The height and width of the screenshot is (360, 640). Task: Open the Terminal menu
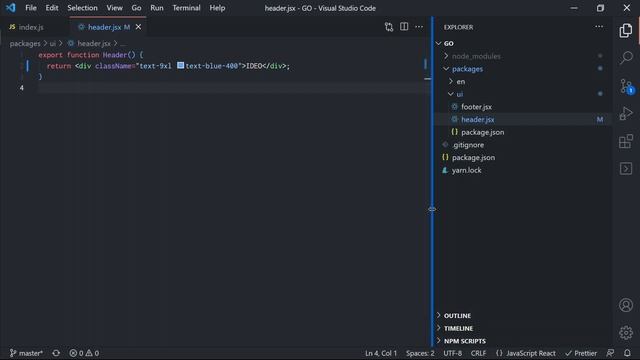tap(186, 8)
